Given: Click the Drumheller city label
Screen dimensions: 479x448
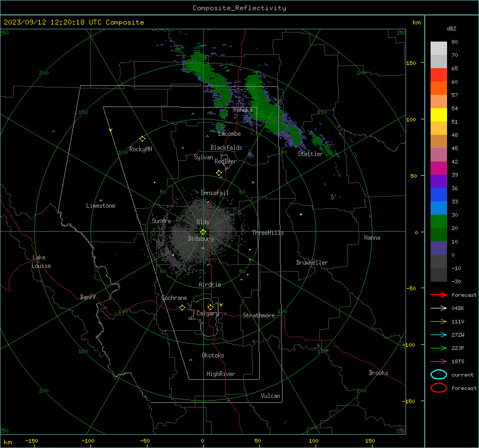Looking at the screenshot, I should point(312,263).
